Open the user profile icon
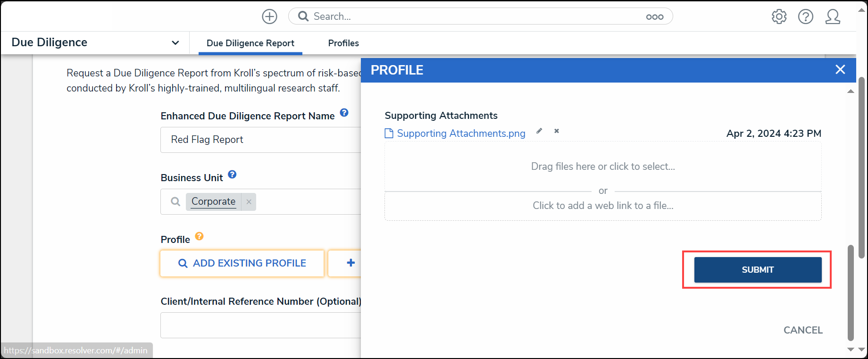This screenshot has height=359, width=868. (833, 17)
